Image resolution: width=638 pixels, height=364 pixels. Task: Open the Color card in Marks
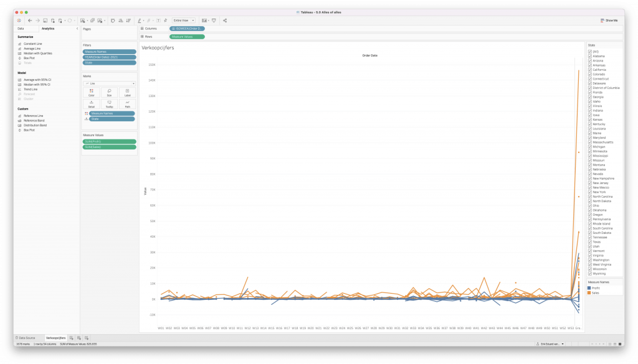pyautogui.click(x=92, y=92)
